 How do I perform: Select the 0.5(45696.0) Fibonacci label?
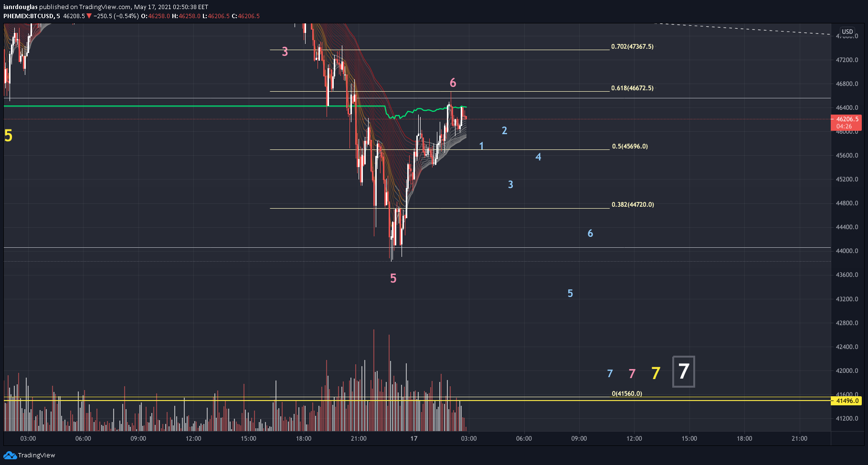tap(630, 147)
